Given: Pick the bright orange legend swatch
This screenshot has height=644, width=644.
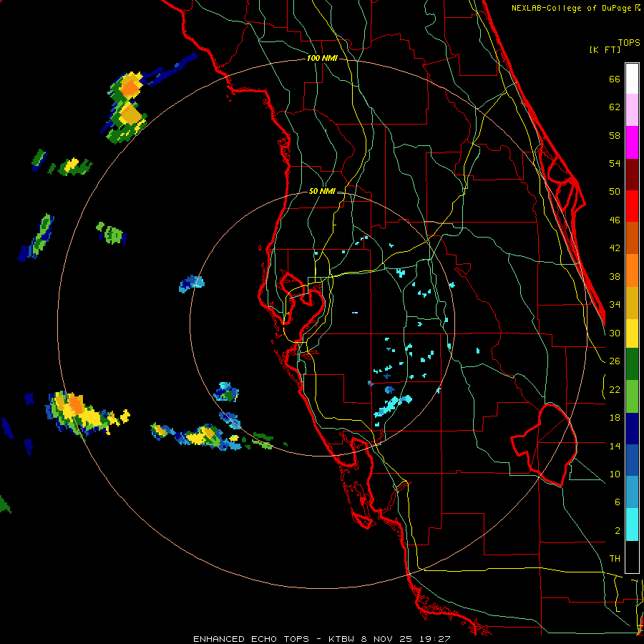Looking at the screenshot, I should point(632,270).
